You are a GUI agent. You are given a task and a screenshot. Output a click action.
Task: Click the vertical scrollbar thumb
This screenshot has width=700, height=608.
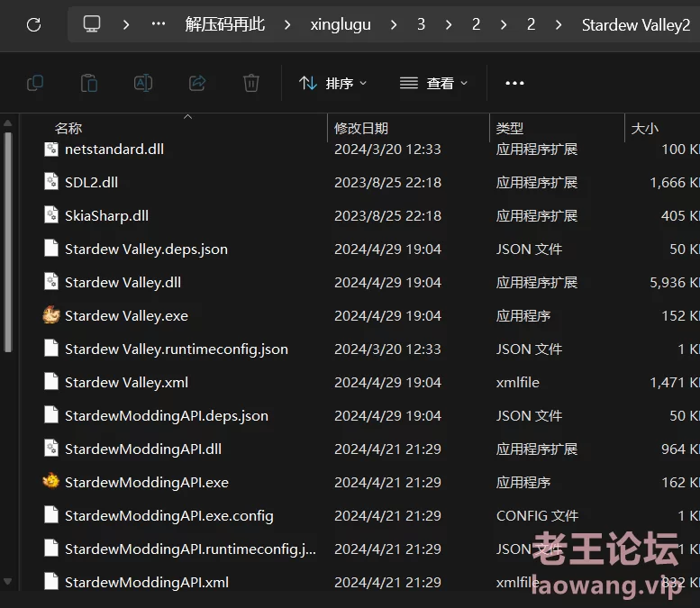pos(7,242)
